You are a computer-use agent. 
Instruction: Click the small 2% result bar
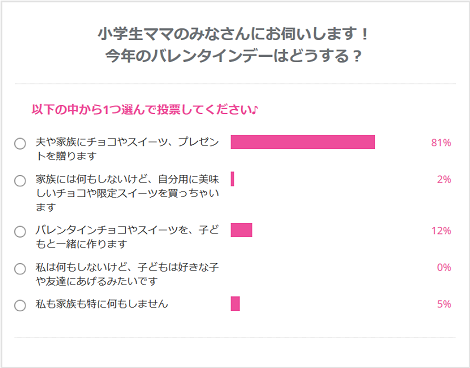(232, 179)
